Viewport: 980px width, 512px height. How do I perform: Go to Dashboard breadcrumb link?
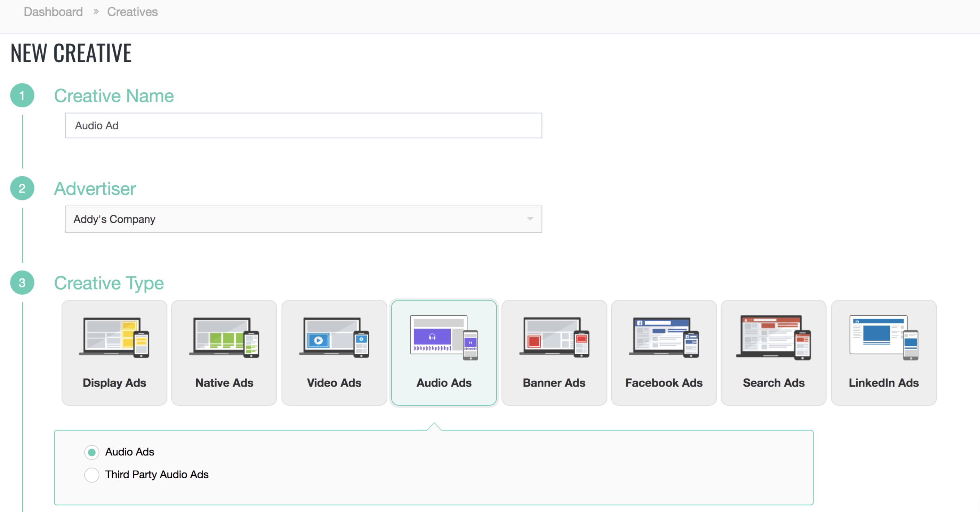pos(53,12)
